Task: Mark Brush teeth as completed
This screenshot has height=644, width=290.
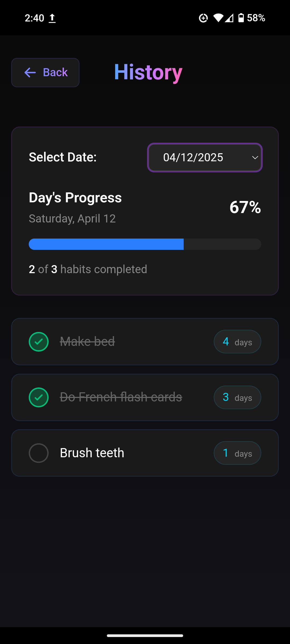Action: 39,453
